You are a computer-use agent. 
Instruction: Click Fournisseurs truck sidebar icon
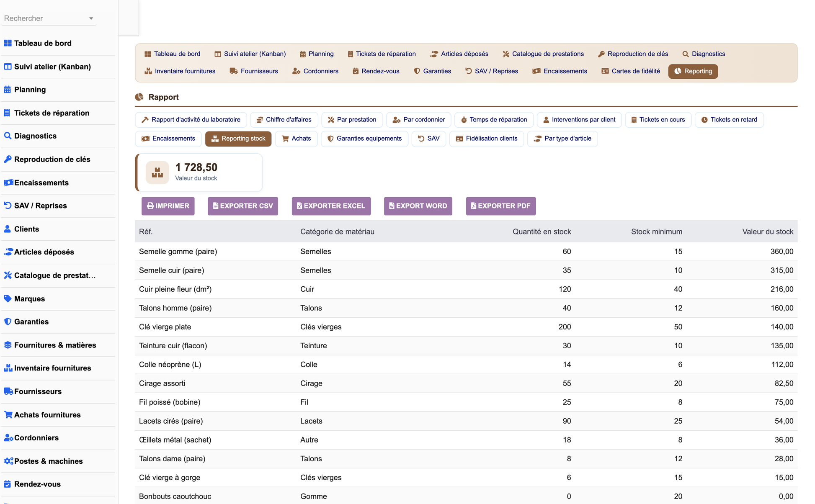(x=8, y=391)
